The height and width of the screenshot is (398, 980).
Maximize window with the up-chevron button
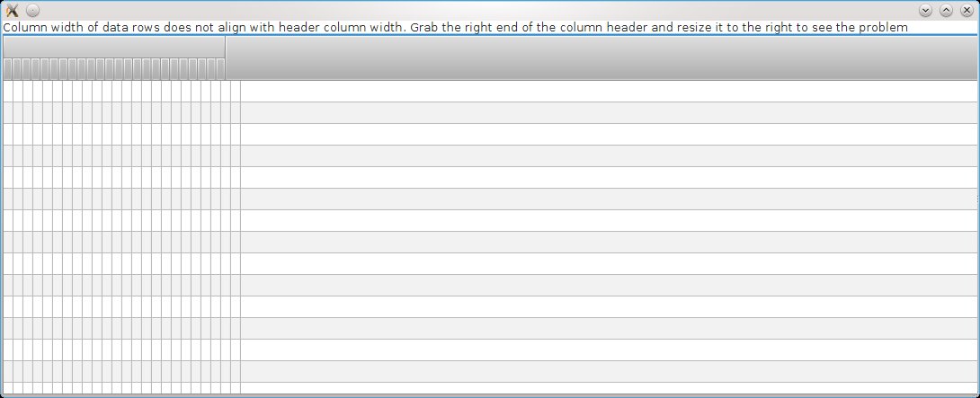(x=946, y=11)
